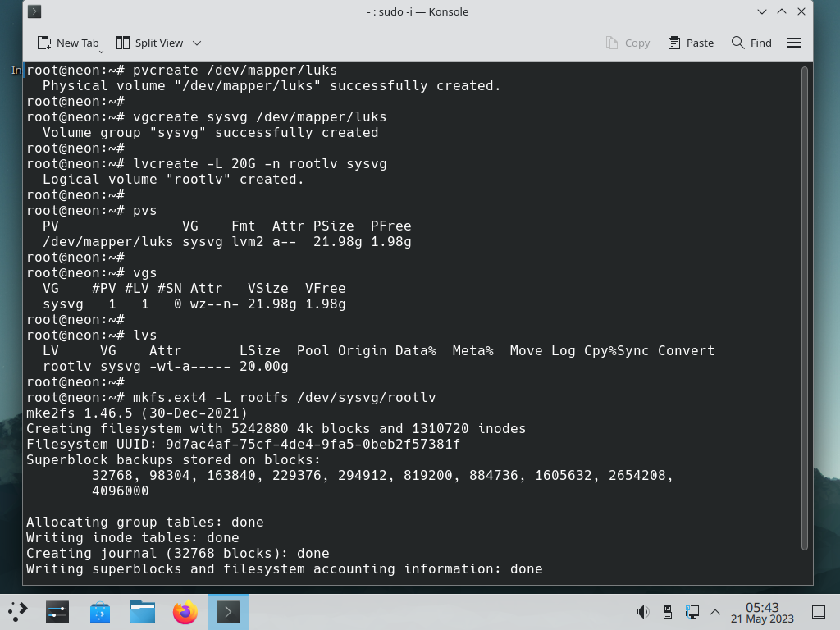The width and height of the screenshot is (840, 630).
Task: Click the Paste toolbar button
Action: pos(691,43)
